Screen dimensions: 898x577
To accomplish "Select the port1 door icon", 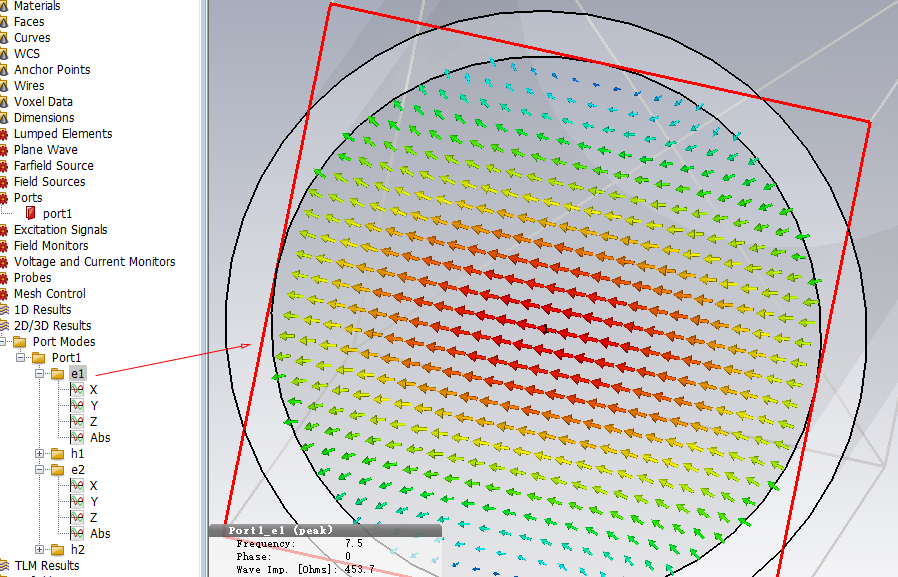I will (x=31, y=214).
